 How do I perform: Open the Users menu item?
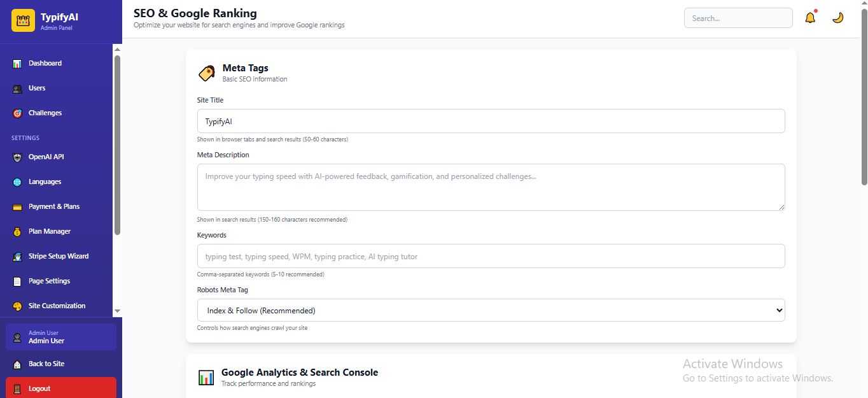37,88
